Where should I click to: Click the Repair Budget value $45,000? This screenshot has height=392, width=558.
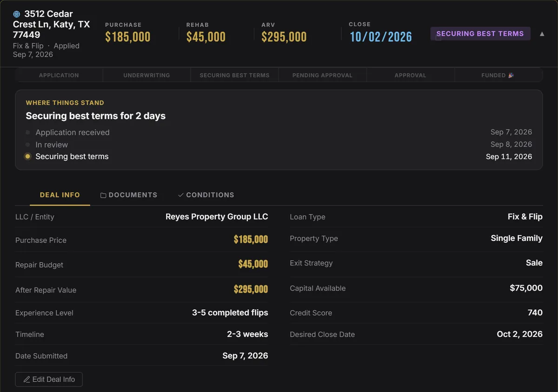click(253, 264)
